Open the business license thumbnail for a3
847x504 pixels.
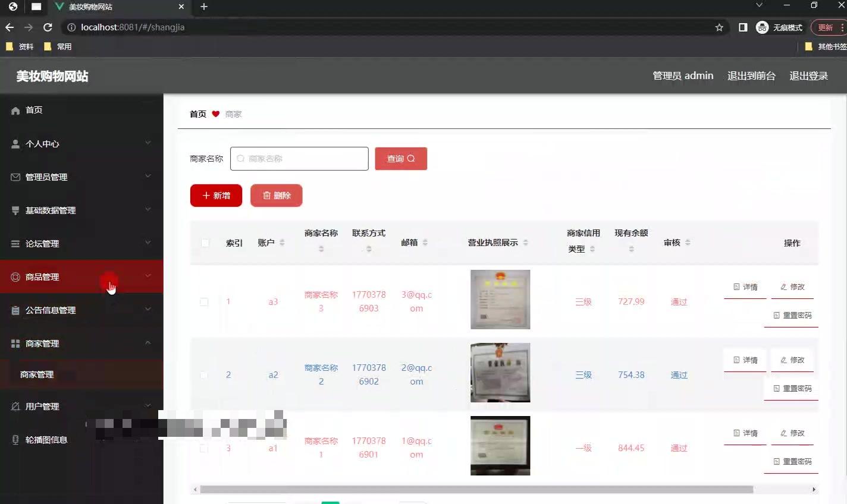click(500, 300)
